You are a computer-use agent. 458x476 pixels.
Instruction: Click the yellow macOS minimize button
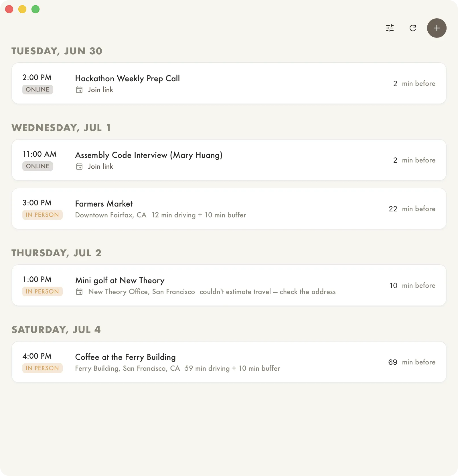tap(22, 9)
